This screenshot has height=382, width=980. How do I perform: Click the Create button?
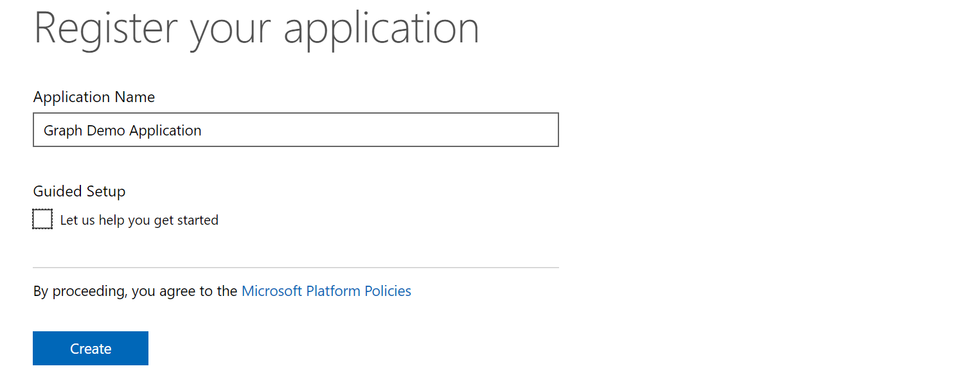(x=91, y=348)
